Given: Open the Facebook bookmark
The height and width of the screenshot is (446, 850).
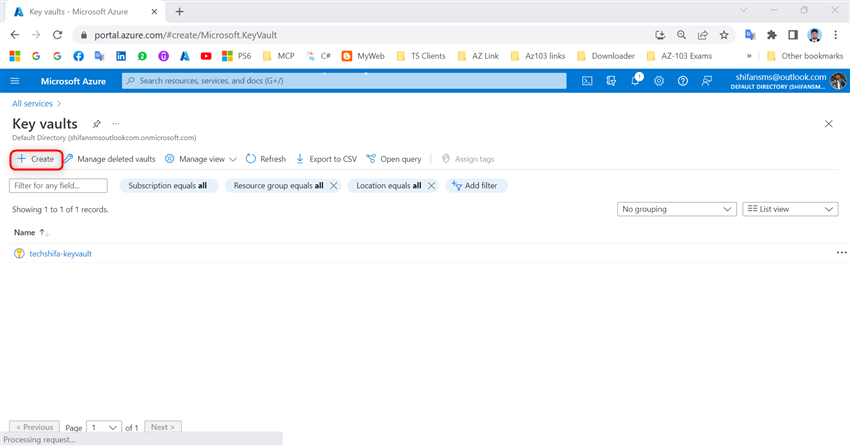Looking at the screenshot, I should pos(79,56).
